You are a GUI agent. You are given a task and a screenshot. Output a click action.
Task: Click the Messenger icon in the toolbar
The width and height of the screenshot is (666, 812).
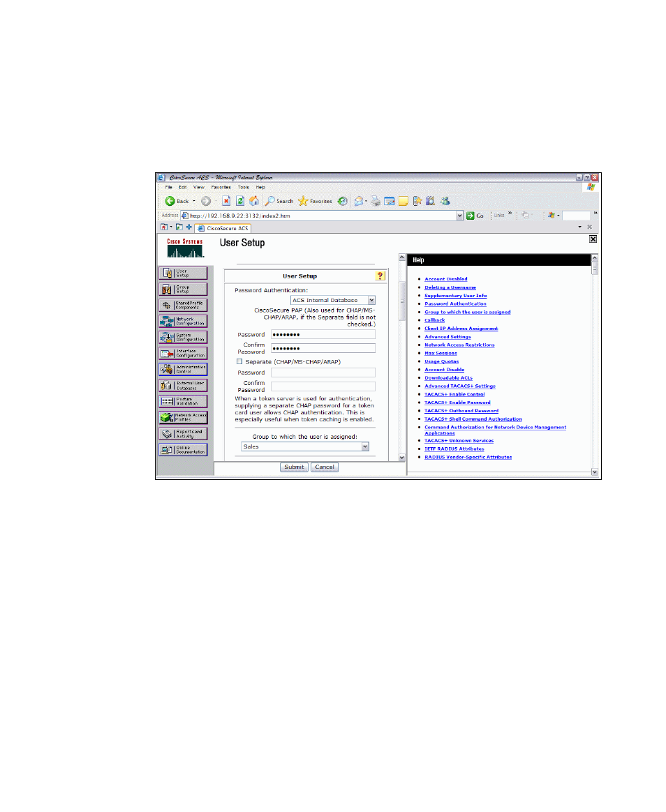(445, 201)
